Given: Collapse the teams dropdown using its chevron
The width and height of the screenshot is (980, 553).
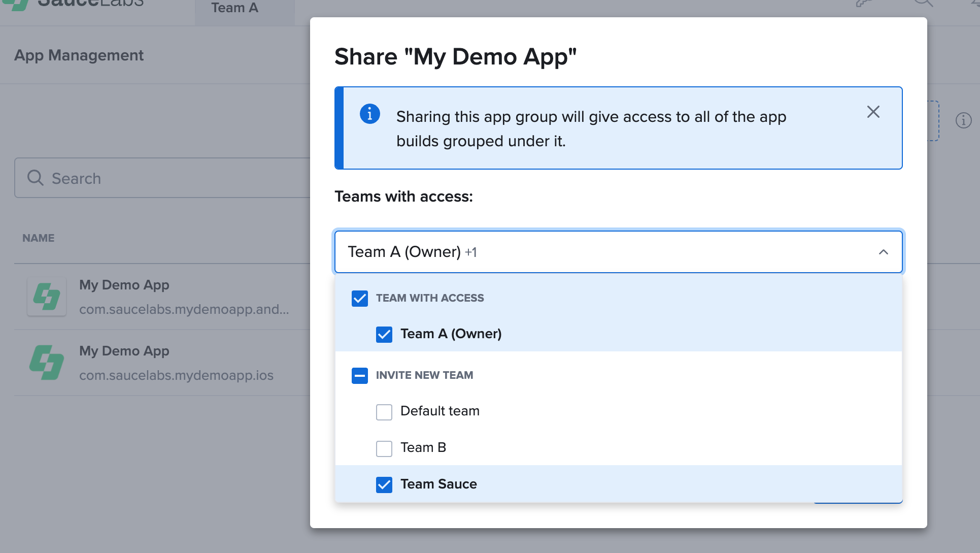Looking at the screenshot, I should point(883,252).
